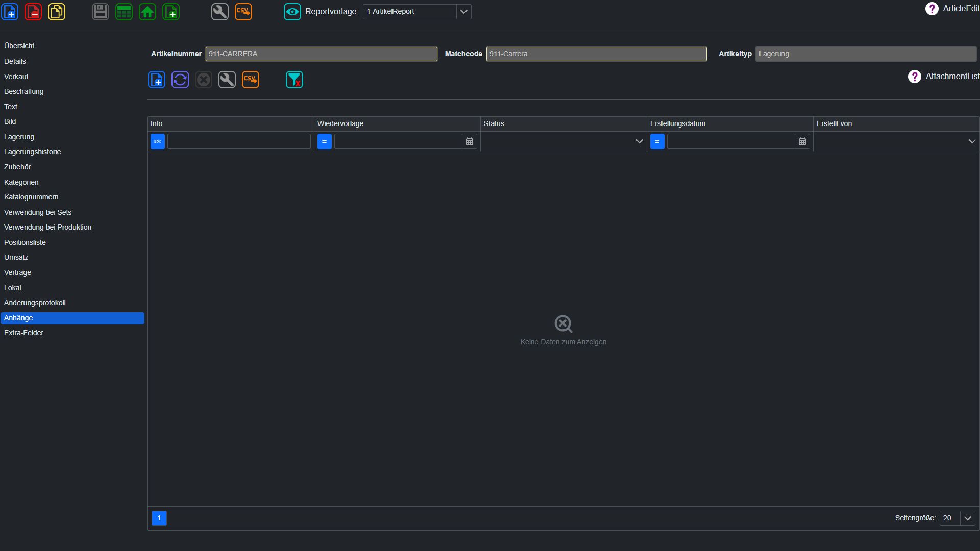Click page 1 pagination button

(159, 518)
